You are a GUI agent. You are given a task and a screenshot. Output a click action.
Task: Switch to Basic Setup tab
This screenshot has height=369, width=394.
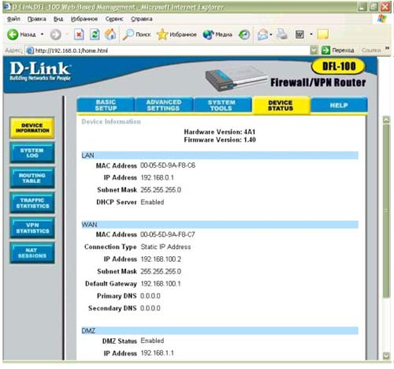click(106, 105)
